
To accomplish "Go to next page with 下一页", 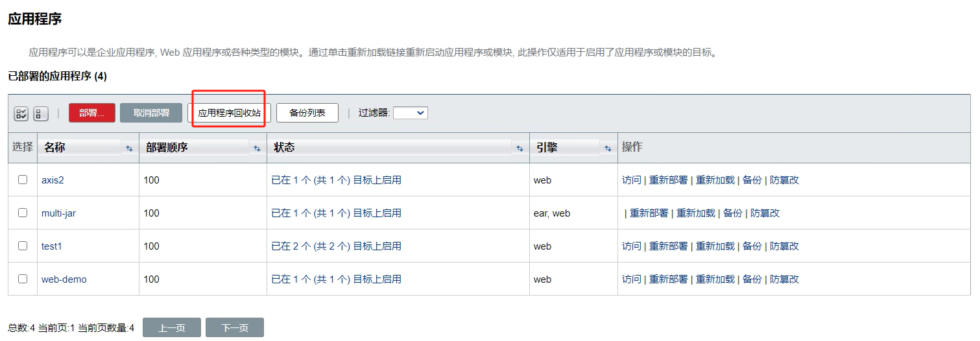I will coord(234,328).
